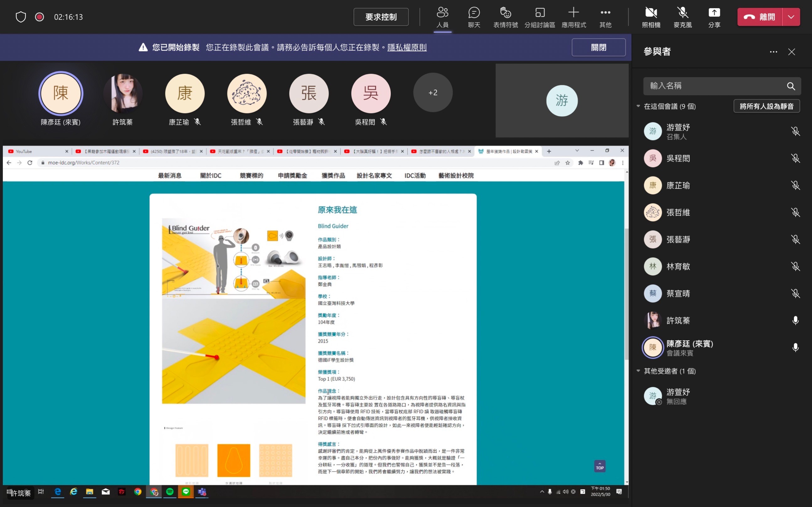Toggle mic icon for 張哲維 in list
This screenshot has width=812, height=507.
pos(795,212)
